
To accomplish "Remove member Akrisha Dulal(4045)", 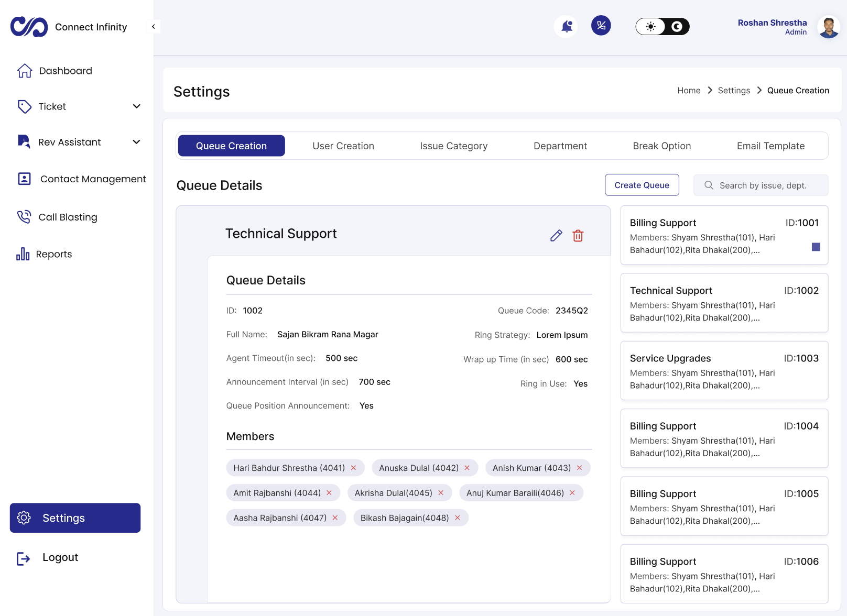I will (441, 493).
